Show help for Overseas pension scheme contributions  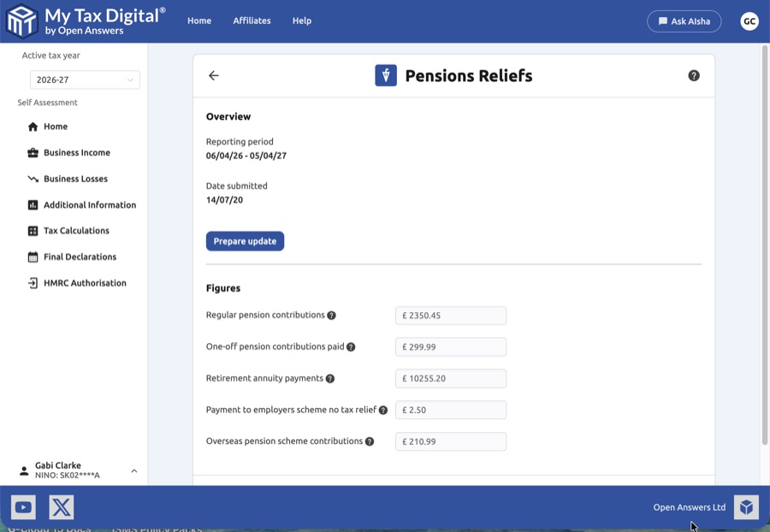370,442
